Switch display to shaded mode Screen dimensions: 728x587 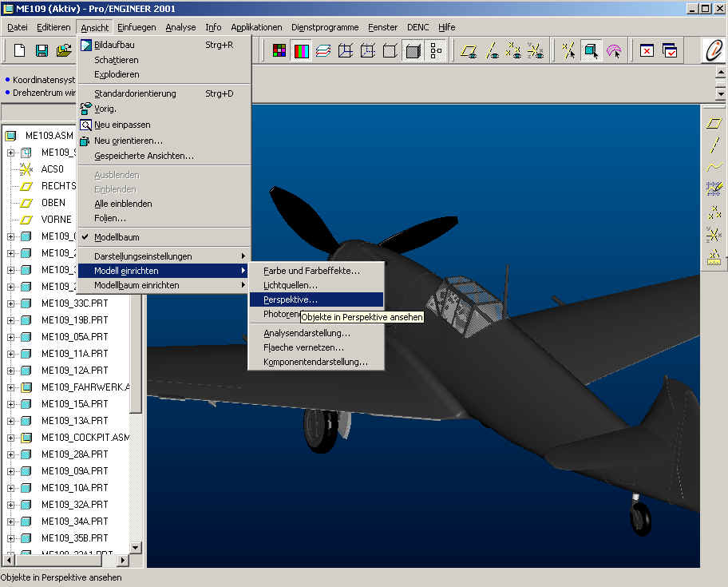point(413,50)
